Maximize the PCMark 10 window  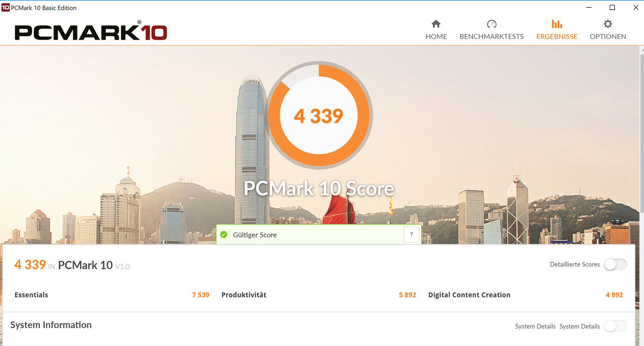pos(612,7)
